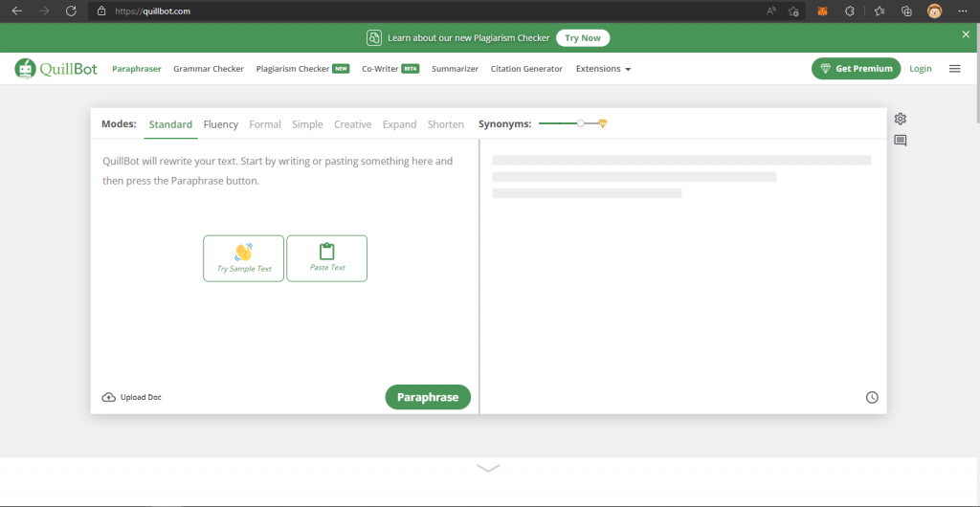The image size is (980, 507).
Task: Open the hamburger menu icon
Action: click(x=954, y=69)
